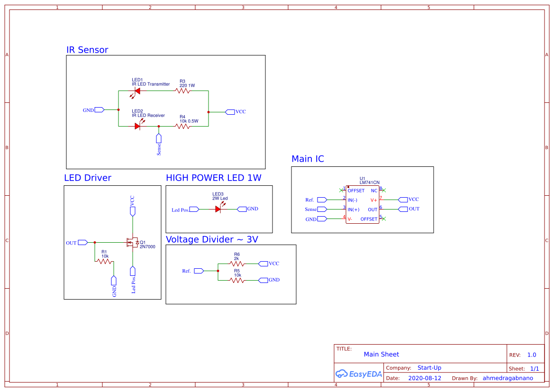
Task: Select the GND net port in IR Sensor
Action: (99, 110)
